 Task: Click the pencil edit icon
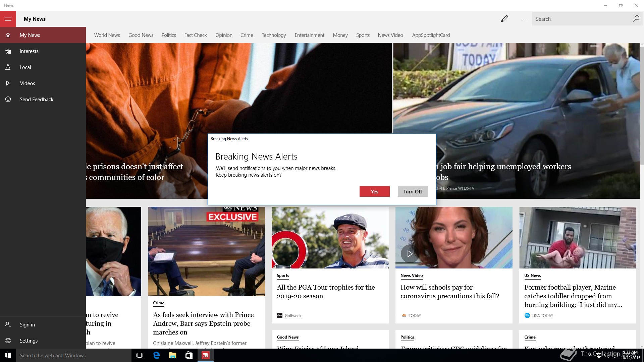coord(504,19)
